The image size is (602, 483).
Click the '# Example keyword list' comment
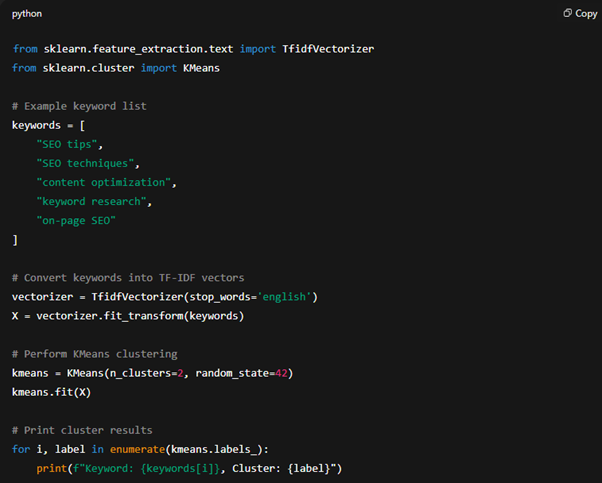79,106
